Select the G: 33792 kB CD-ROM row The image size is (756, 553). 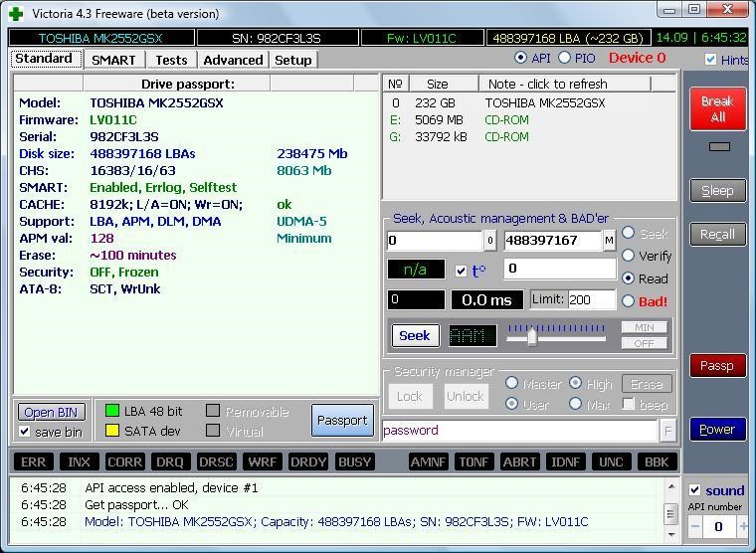529,137
